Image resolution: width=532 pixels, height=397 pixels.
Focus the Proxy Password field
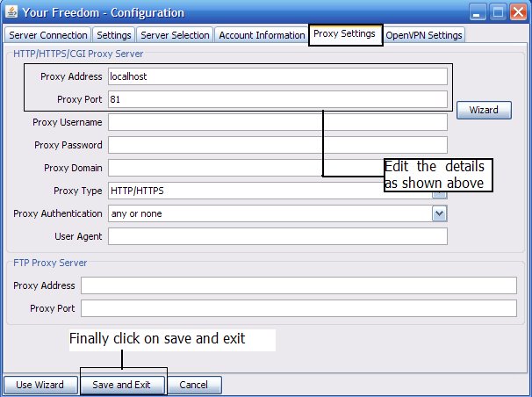click(x=277, y=145)
